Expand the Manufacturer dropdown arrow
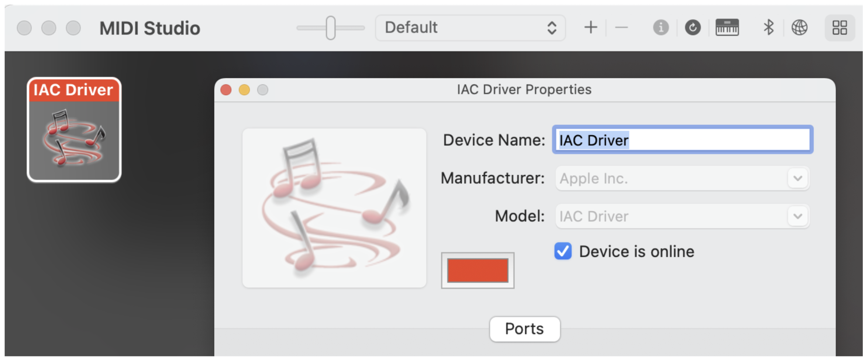This screenshot has height=359, width=868. 798,178
